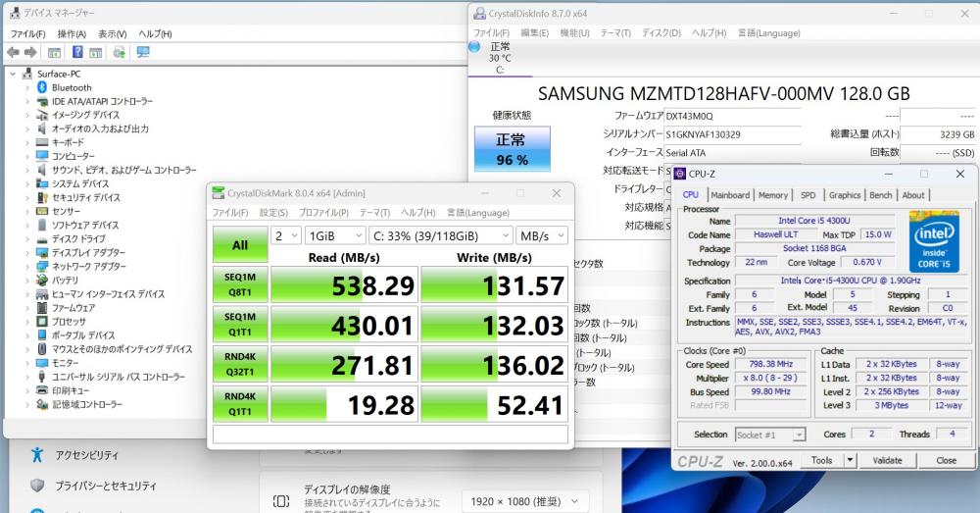Click the 印刷キュー printer icon

coord(42,390)
